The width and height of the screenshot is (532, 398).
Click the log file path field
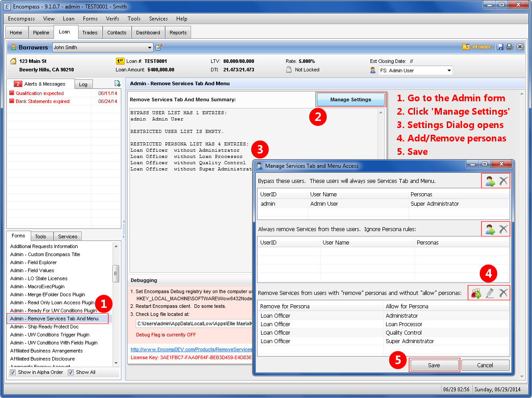pos(195,323)
